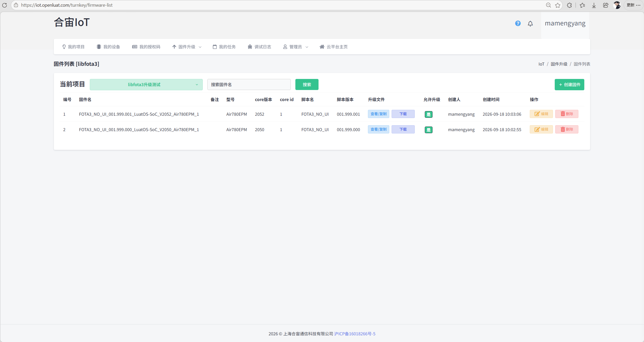This screenshot has height=342, width=644.
Task: Open browser zoom magnifier icon
Action: [548, 5]
